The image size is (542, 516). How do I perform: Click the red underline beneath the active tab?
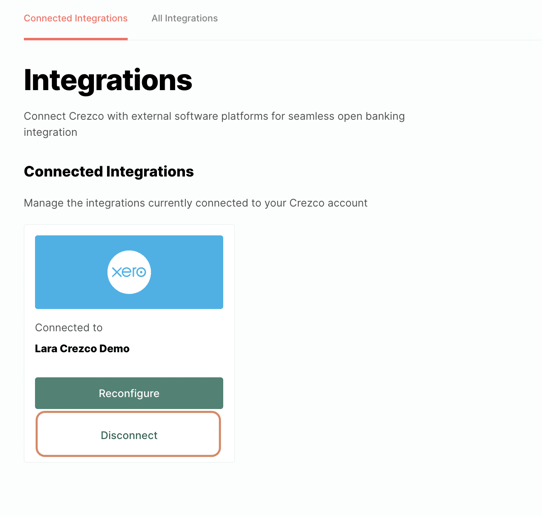tap(76, 39)
